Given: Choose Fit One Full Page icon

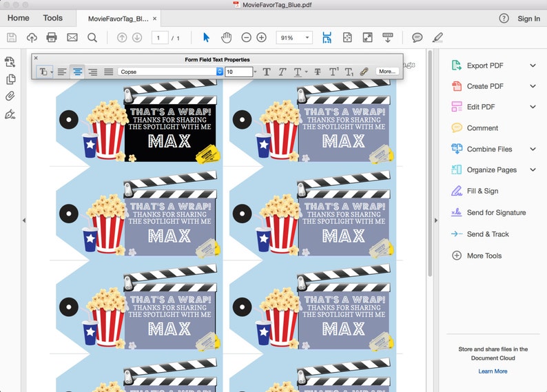Looking at the screenshot, I should tap(347, 37).
